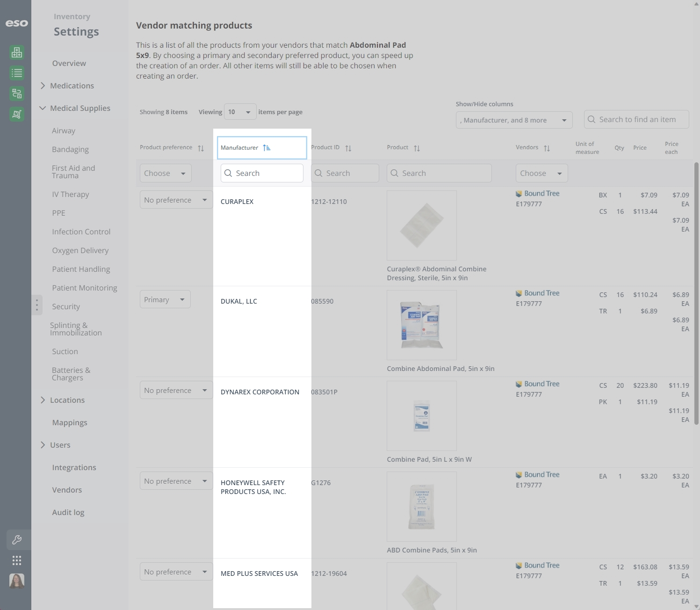Go to Vendors settings
Image resolution: width=700 pixels, height=610 pixels.
pyautogui.click(x=67, y=490)
